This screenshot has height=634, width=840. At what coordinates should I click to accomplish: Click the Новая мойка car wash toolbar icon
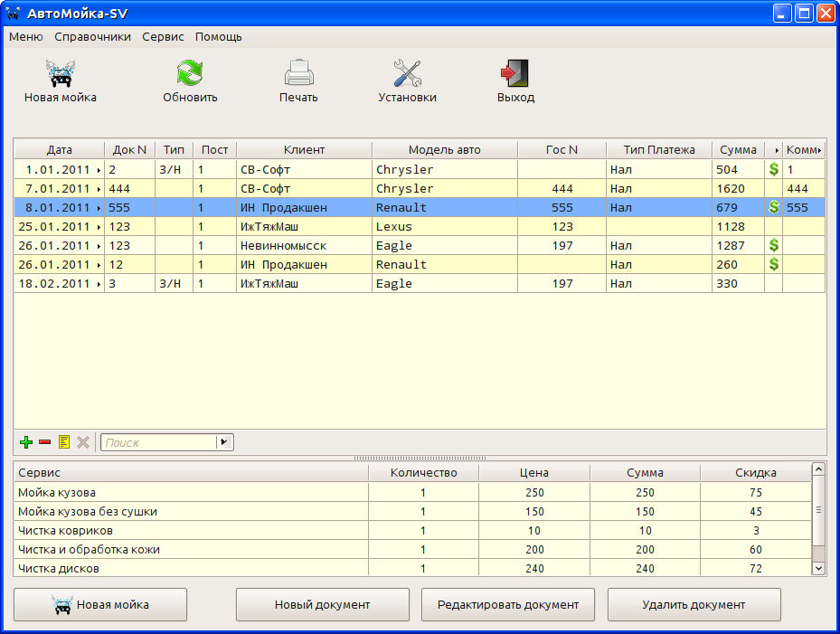[60, 74]
